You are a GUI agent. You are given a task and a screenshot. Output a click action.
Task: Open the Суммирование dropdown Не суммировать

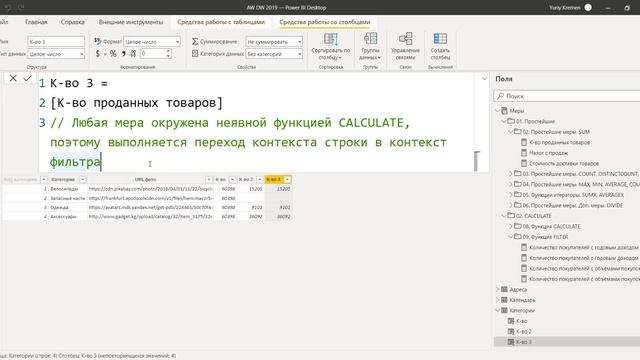(x=274, y=42)
